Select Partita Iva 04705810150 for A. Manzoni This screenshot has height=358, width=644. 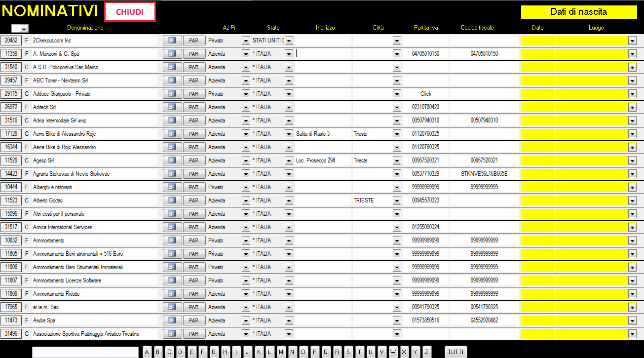(x=425, y=54)
